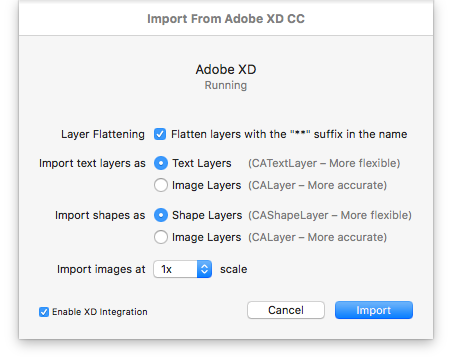Click the 'Import shapes as' label

100,215
